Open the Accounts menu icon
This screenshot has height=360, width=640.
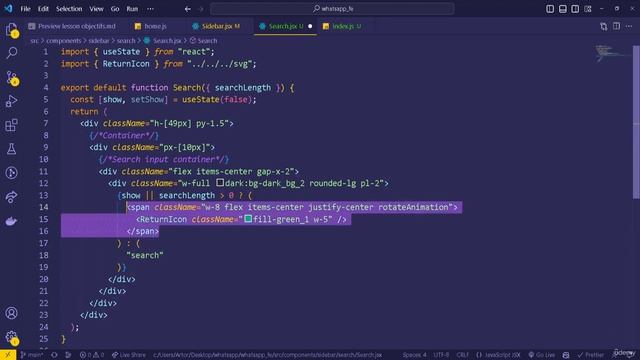(x=11, y=313)
